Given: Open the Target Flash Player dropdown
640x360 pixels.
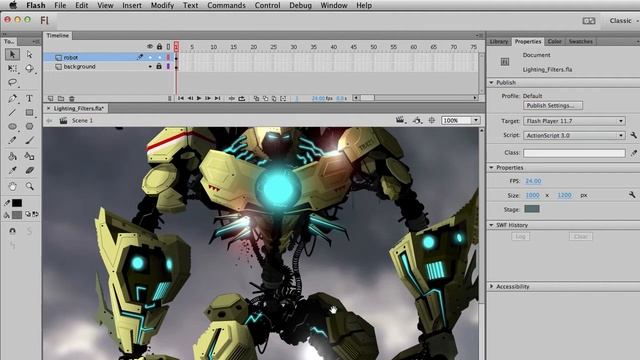Looking at the screenshot, I should click(x=574, y=121).
